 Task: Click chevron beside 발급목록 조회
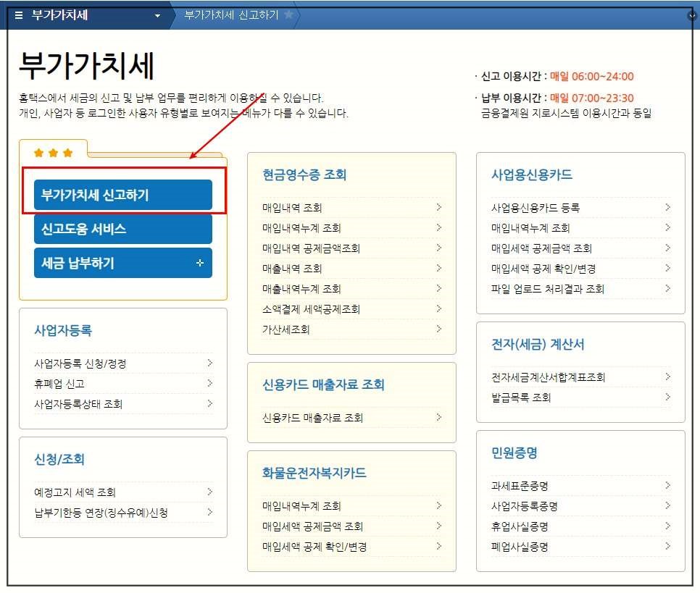668,397
